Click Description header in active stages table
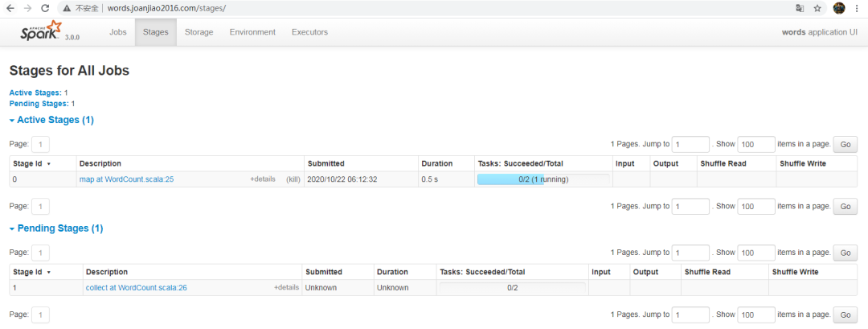 100,164
